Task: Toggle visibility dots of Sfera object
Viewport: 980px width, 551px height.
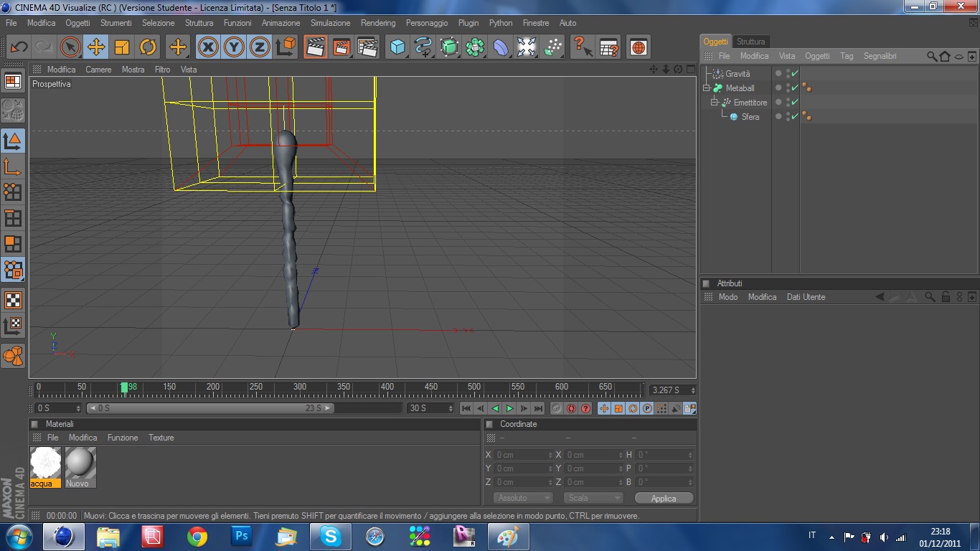Action: coord(788,116)
